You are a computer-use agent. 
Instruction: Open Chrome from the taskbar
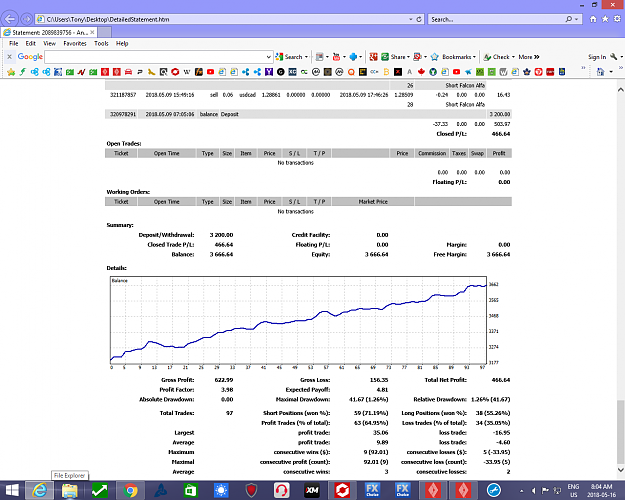(x=130, y=490)
